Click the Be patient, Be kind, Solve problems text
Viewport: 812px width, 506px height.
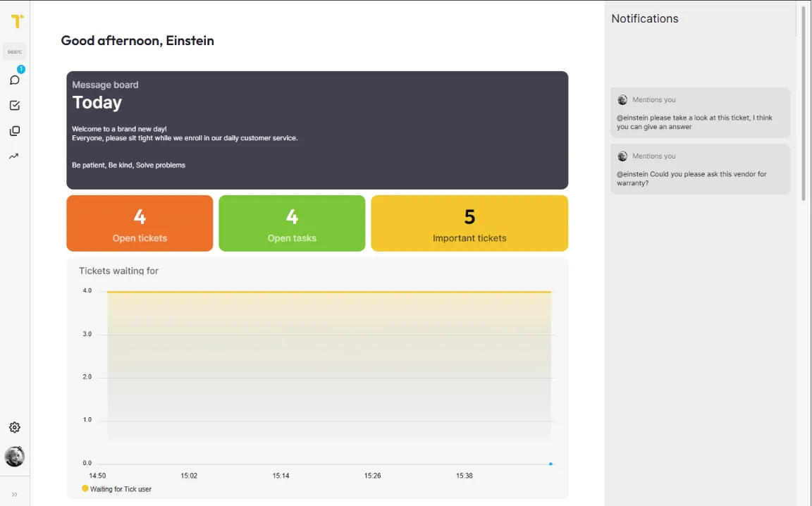pos(128,165)
